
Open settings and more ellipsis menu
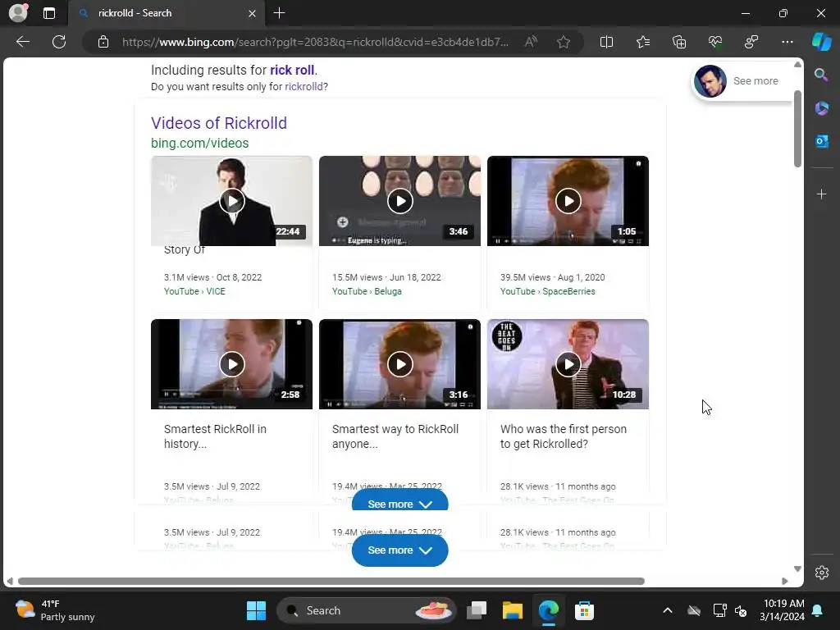pyautogui.click(x=787, y=42)
